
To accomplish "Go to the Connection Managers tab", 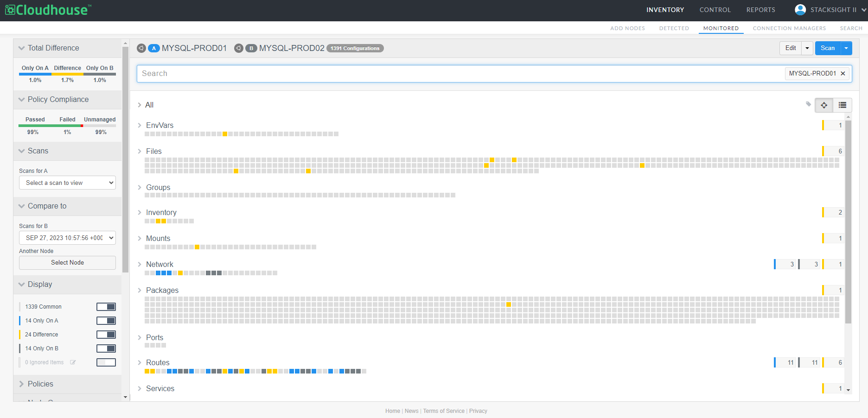I will [x=789, y=28].
